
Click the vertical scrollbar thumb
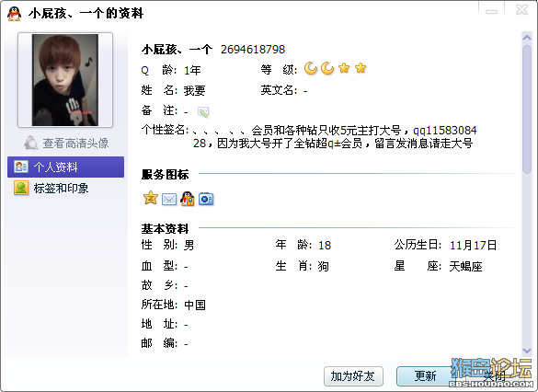pos(527,110)
